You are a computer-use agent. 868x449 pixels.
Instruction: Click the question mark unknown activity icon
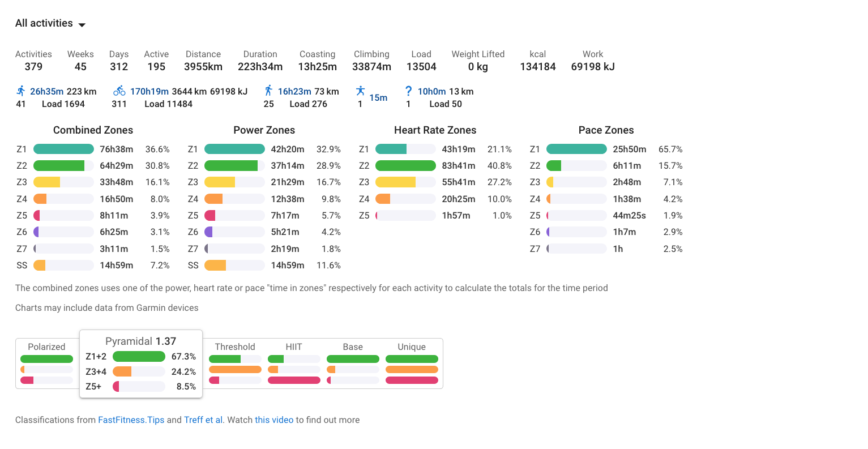tap(408, 91)
